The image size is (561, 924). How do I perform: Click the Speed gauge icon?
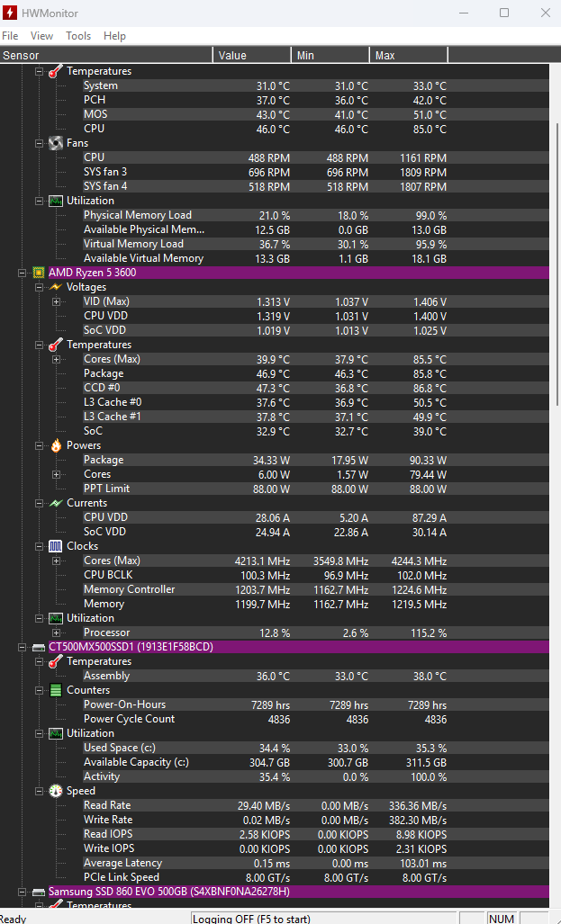pyautogui.click(x=56, y=791)
